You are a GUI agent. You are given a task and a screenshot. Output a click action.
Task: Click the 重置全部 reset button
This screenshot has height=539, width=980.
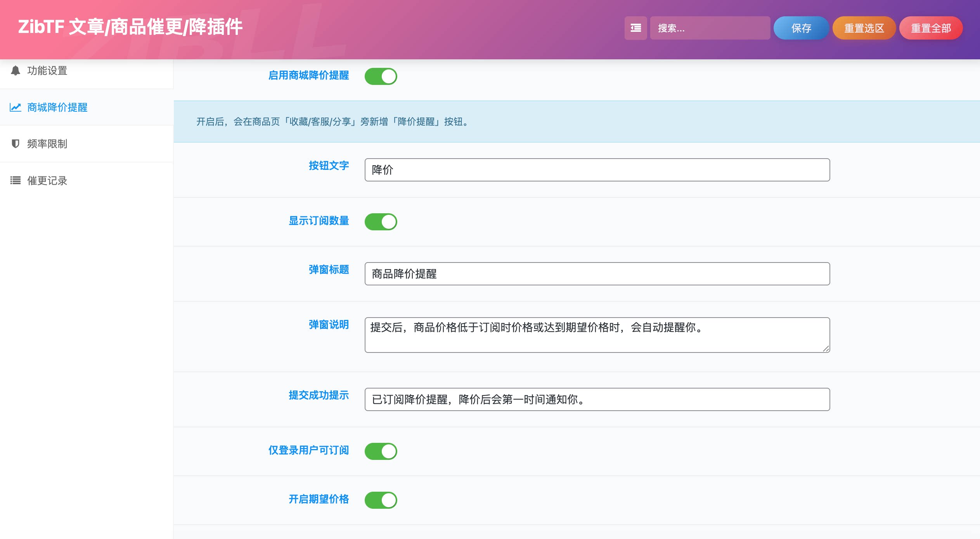tap(930, 28)
